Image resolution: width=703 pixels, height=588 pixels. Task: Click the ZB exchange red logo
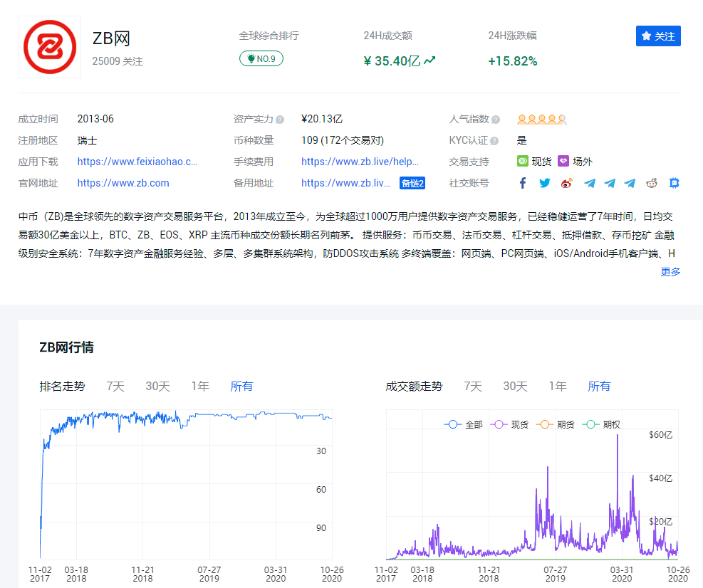coord(50,47)
